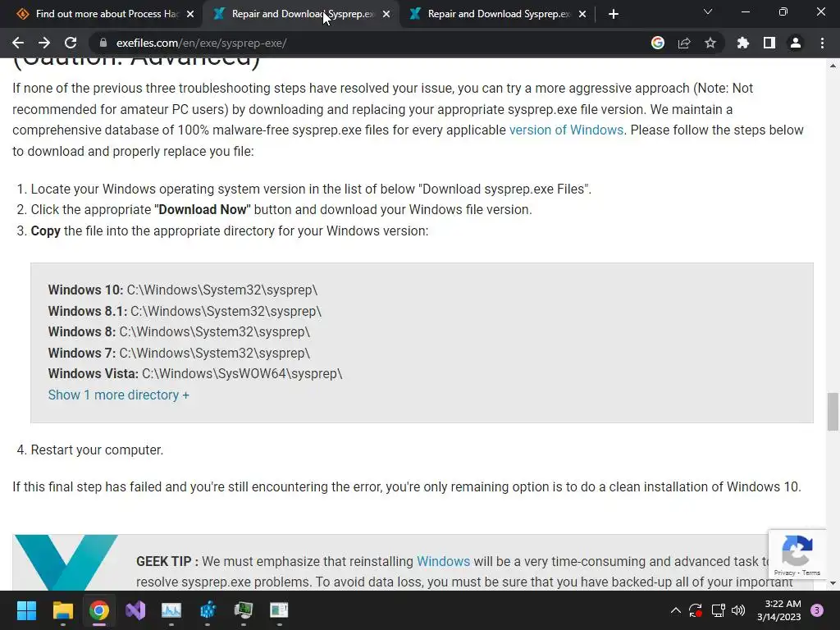Open the 'Windows' link in Geek Tip
The height and width of the screenshot is (630, 840).
tap(443, 561)
